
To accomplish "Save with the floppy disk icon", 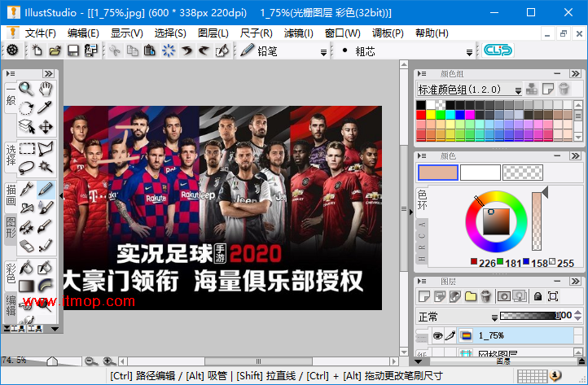I will [x=73, y=50].
